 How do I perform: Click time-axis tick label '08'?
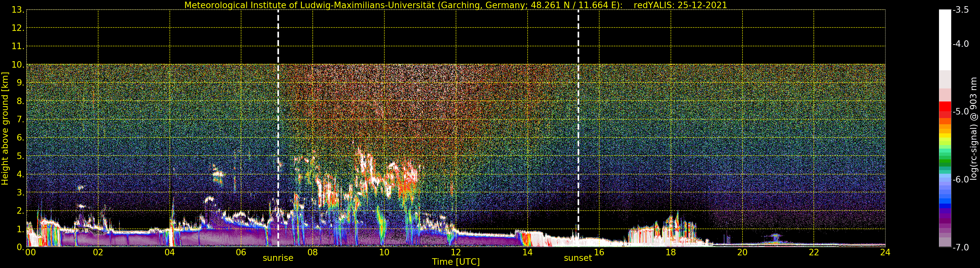coord(313,252)
